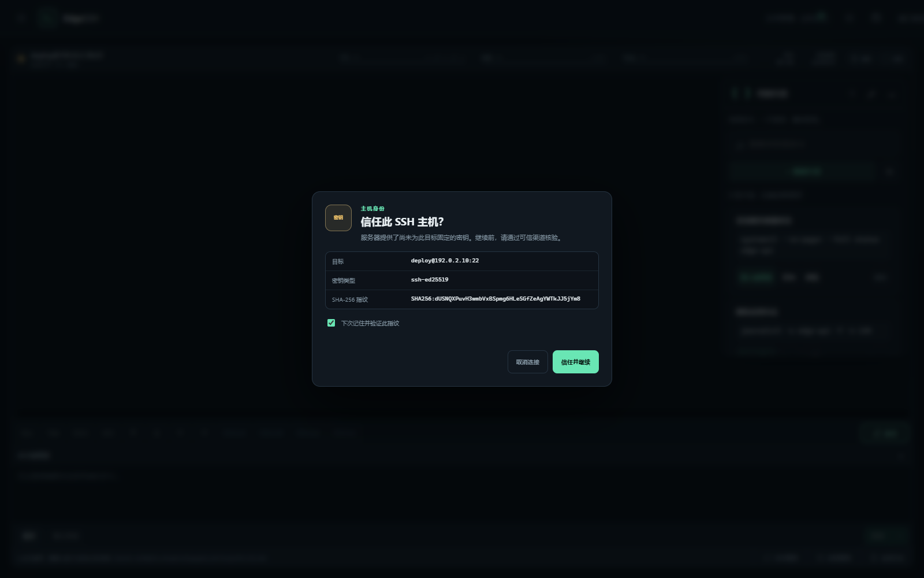Screen dimensions: 924x578
Task: Click the 信任并继续 button
Action: [575, 362]
